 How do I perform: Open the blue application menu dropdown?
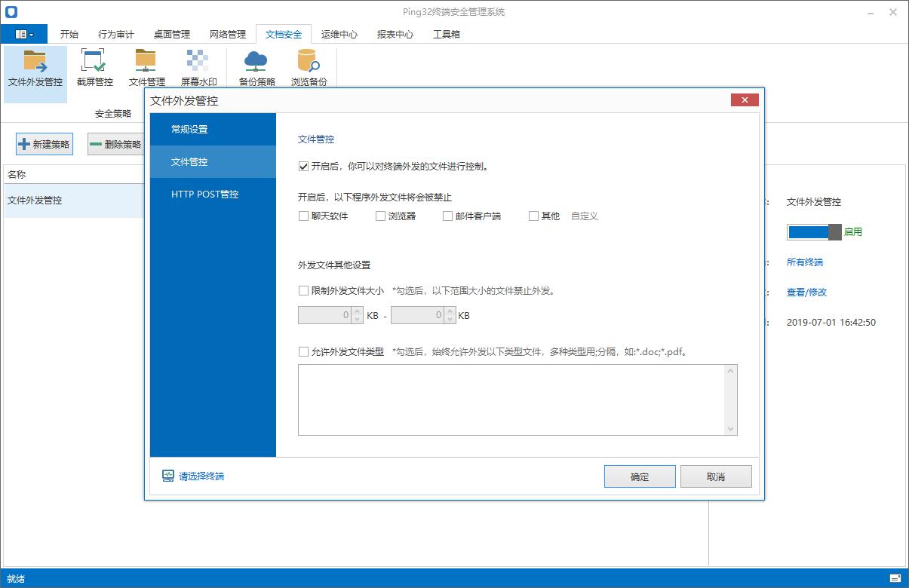pyautogui.click(x=24, y=34)
